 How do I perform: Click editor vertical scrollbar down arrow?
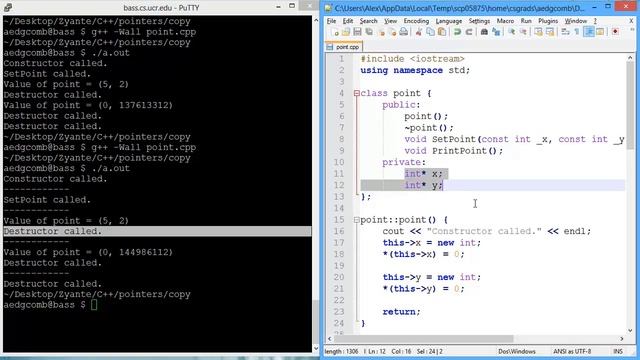[x=630, y=330]
